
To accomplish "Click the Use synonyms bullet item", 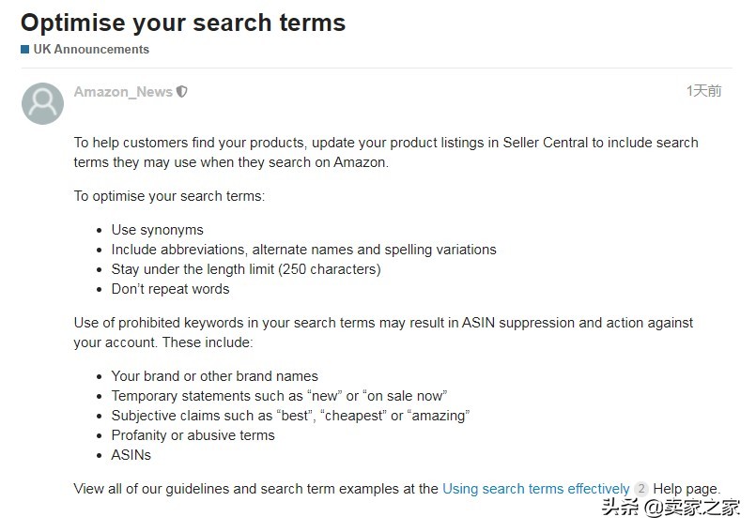I will (x=157, y=230).
